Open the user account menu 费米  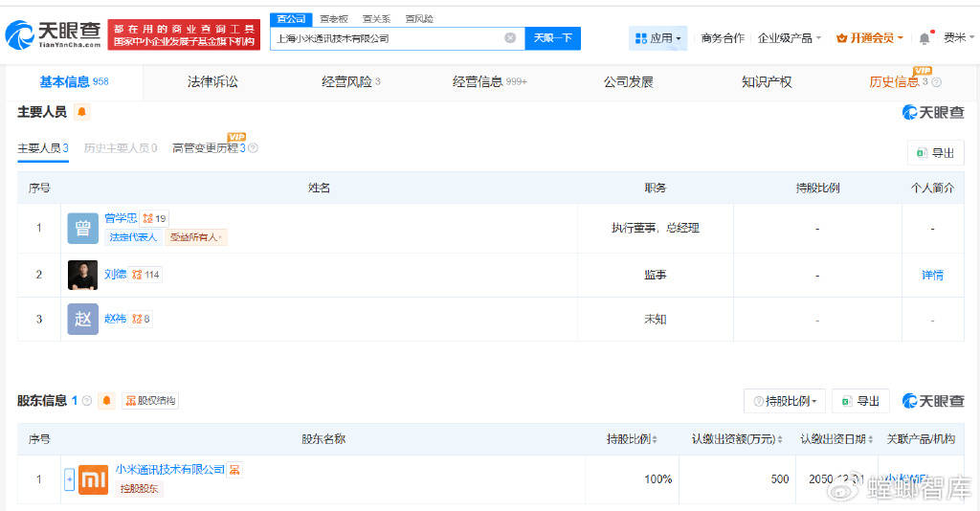click(959, 38)
